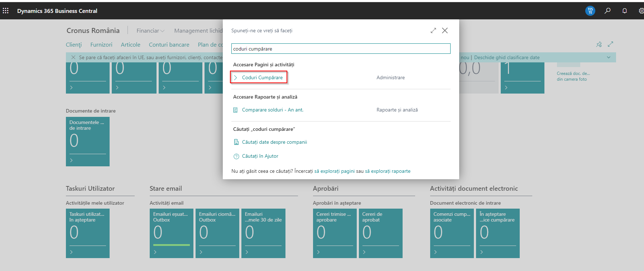Open the Emailuri eșuate Outbox tile
The image size is (644, 271).
click(172, 233)
